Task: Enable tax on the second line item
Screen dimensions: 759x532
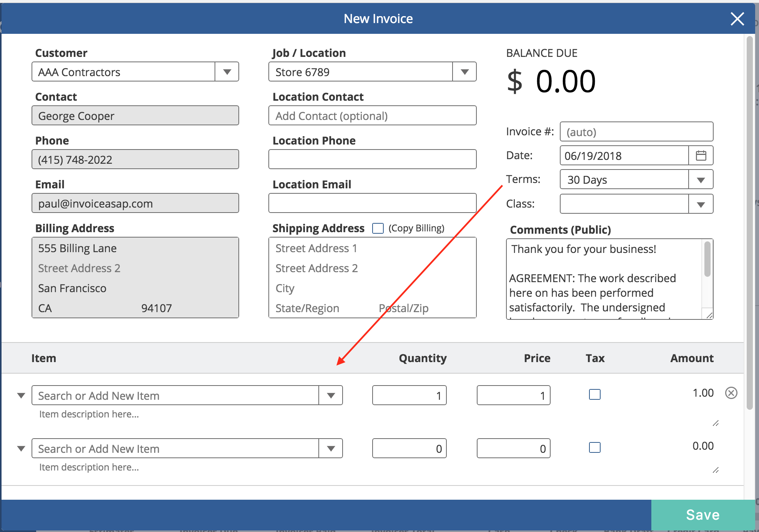Action: (594, 447)
